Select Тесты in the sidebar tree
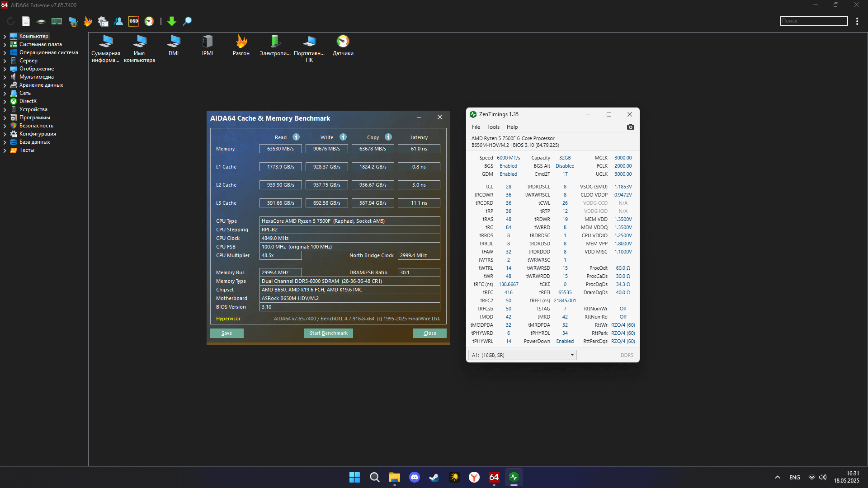The image size is (868, 488). point(27,150)
